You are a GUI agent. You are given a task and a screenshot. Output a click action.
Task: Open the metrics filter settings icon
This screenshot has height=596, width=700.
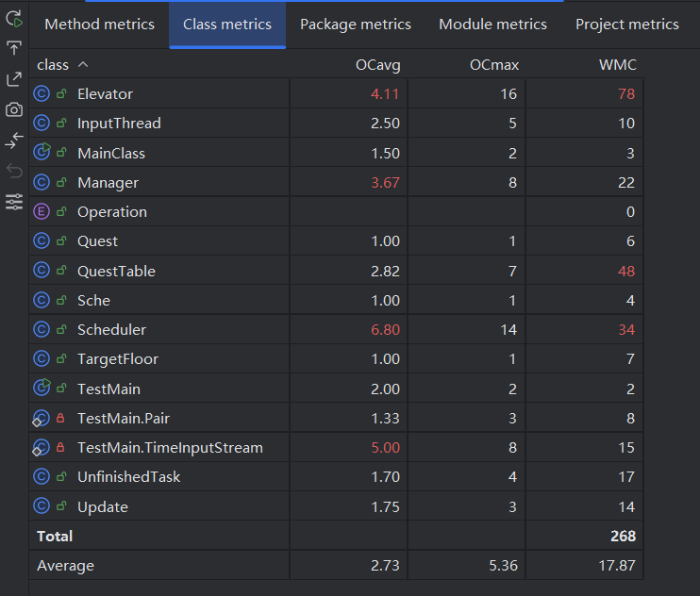pyautogui.click(x=14, y=201)
